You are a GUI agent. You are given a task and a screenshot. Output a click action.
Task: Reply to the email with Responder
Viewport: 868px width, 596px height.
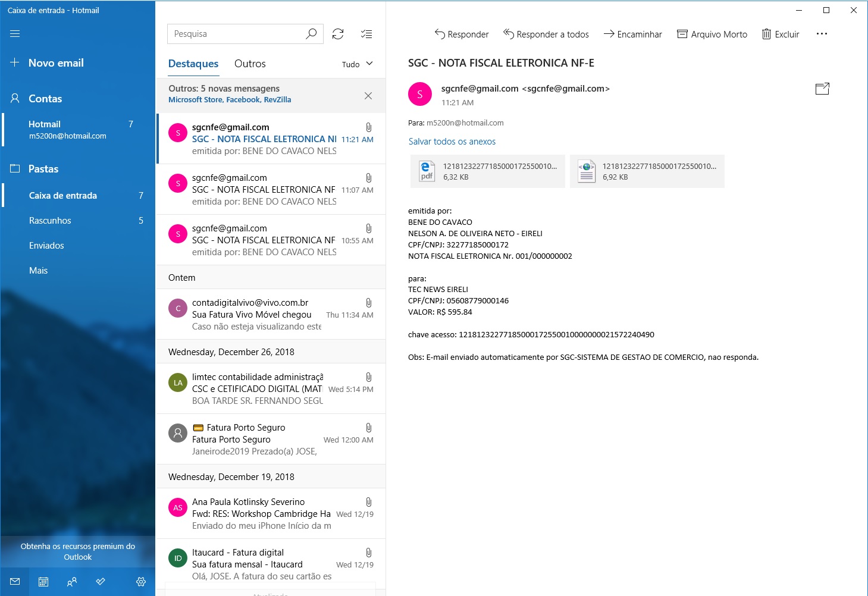tap(462, 34)
